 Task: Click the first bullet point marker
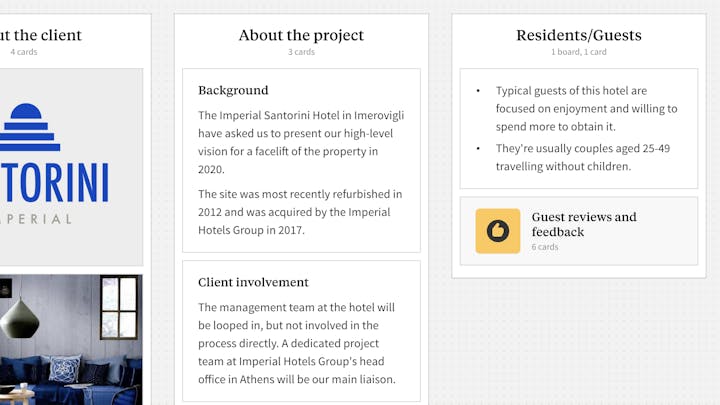(x=478, y=92)
